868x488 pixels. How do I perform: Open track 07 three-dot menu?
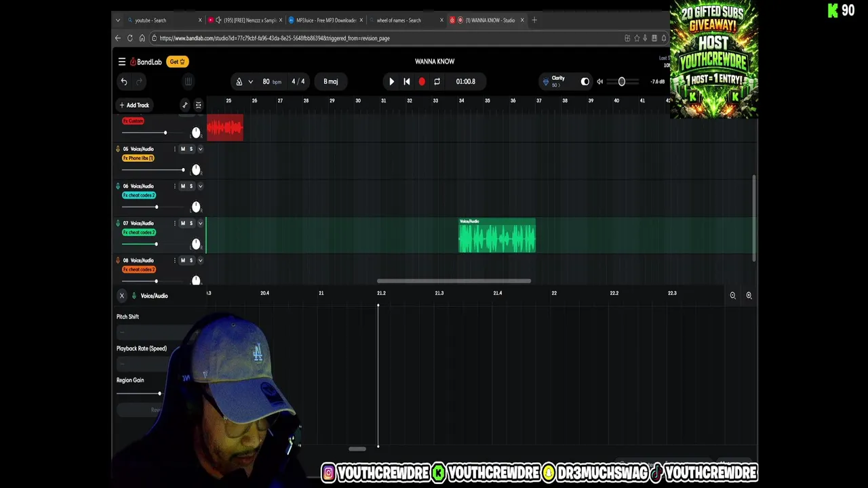[x=174, y=224]
